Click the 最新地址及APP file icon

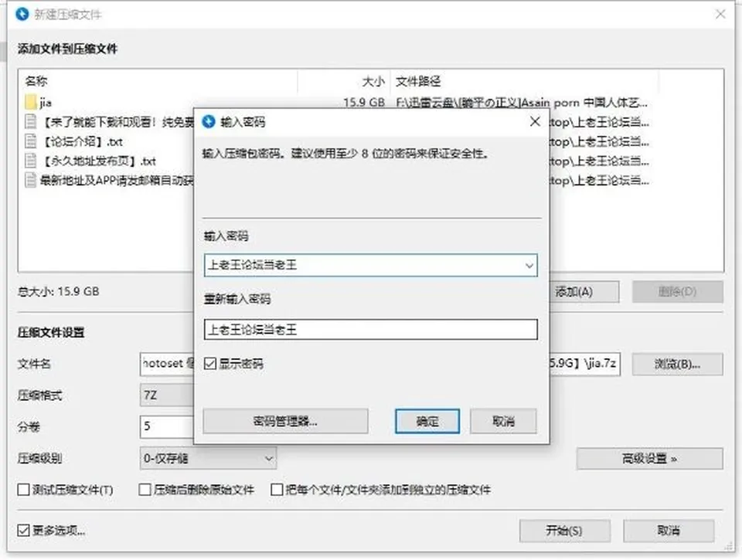coord(31,180)
